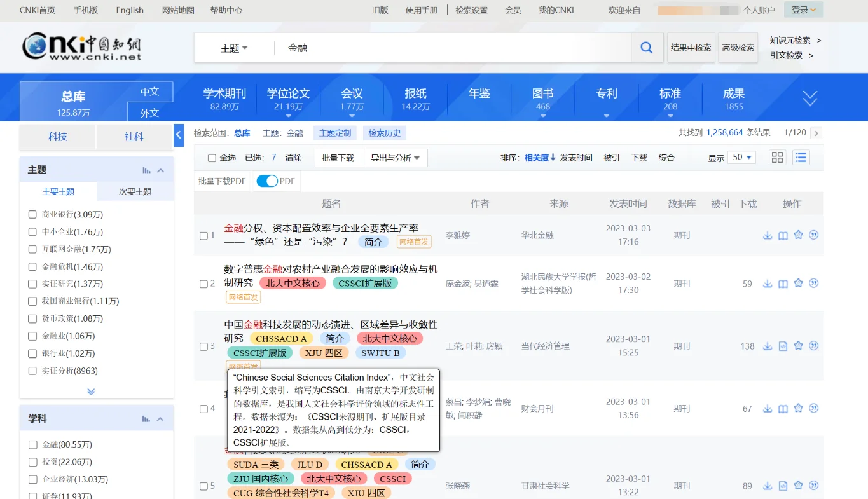Check the 商业银行 topic filter checkbox
Viewport: 868px width, 499px height.
(31, 214)
